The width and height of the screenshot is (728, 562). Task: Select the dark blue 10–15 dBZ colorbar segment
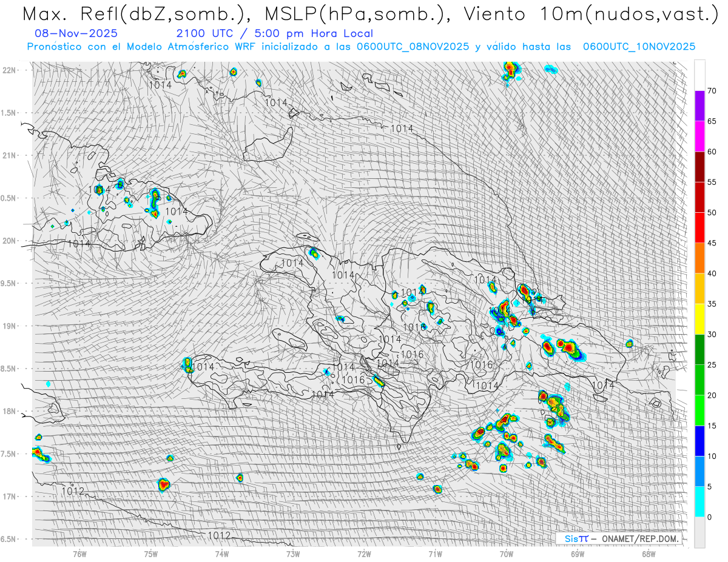(699, 441)
